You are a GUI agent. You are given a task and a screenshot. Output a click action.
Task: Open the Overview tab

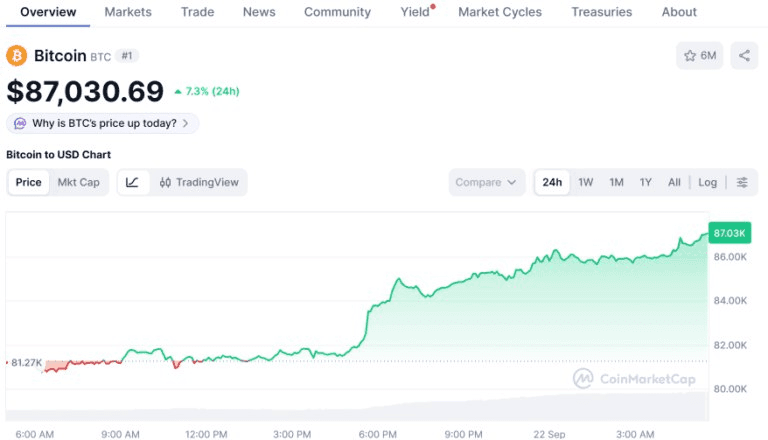[x=48, y=12]
